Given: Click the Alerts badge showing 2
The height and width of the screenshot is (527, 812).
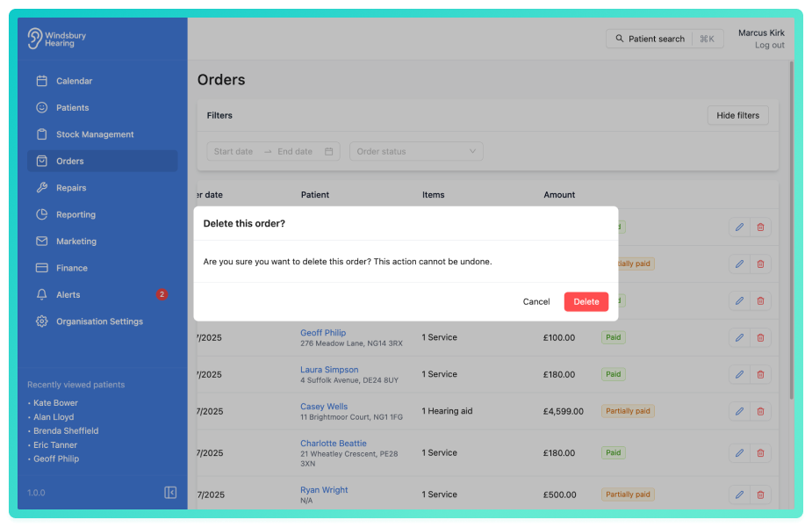Looking at the screenshot, I should coord(162,294).
